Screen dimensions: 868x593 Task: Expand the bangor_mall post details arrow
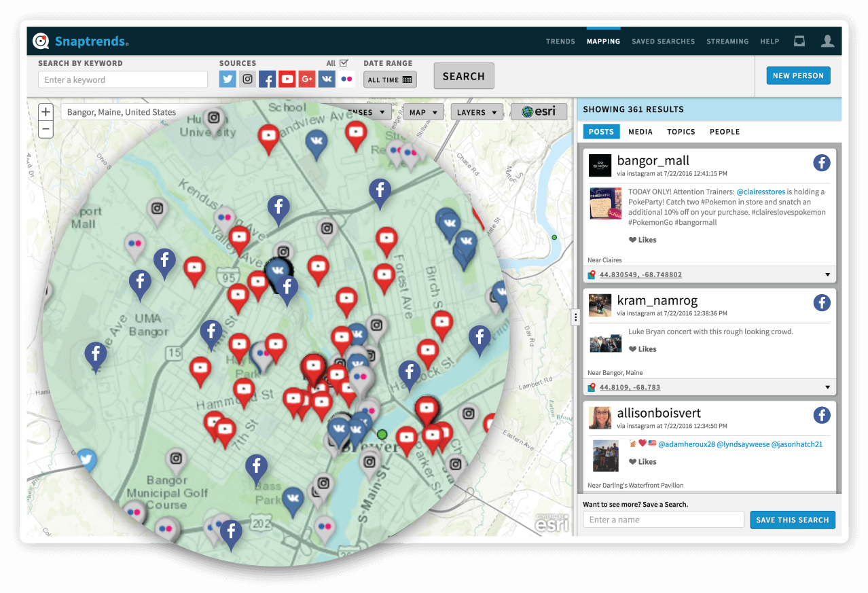pyautogui.click(x=828, y=275)
